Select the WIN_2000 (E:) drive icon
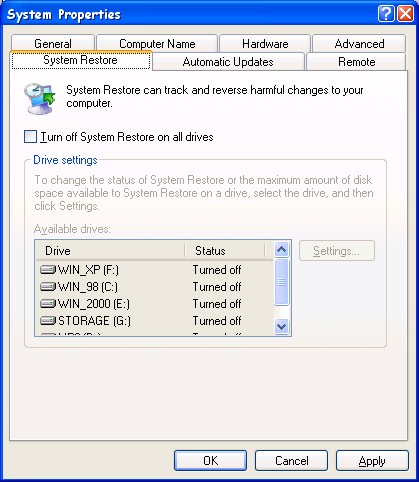The width and height of the screenshot is (419, 482). (48, 303)
